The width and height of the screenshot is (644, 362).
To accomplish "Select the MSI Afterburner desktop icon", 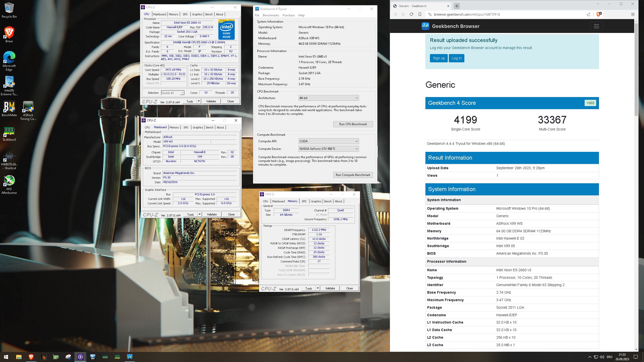I will pos(9,185).
